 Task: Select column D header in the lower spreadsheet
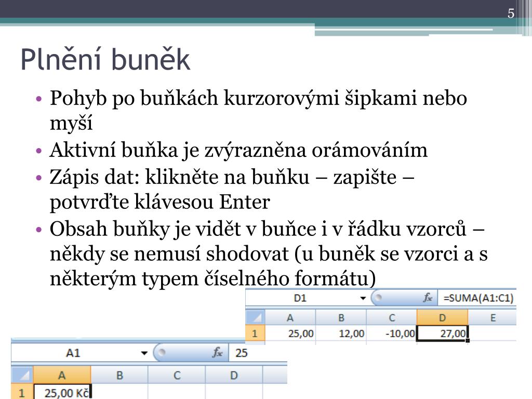pos(234,375)
